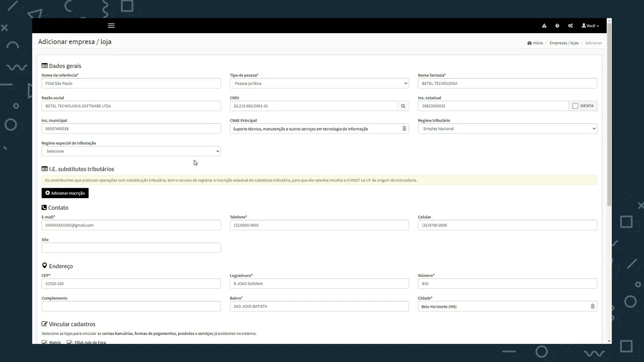Click the I.E. substitutos tributários heading
Screen dimensions: 644x362
tap(78, 169)
